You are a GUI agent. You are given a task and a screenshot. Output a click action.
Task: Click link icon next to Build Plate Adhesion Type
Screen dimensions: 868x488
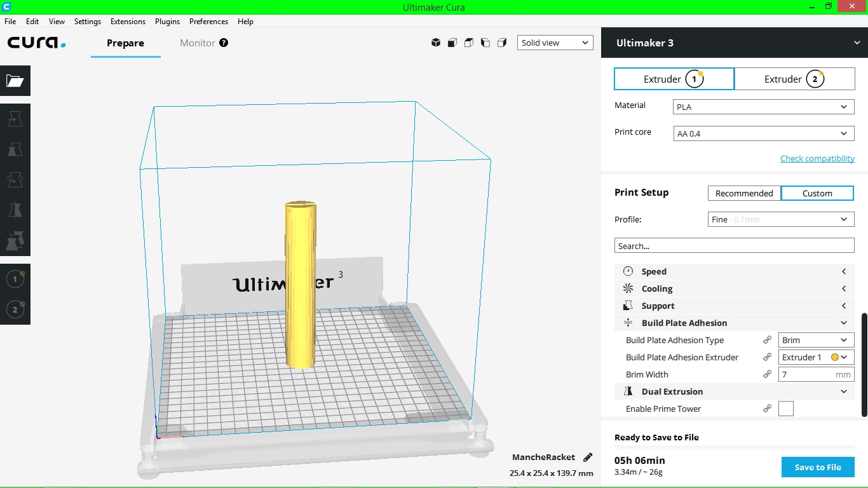[767, 340]
